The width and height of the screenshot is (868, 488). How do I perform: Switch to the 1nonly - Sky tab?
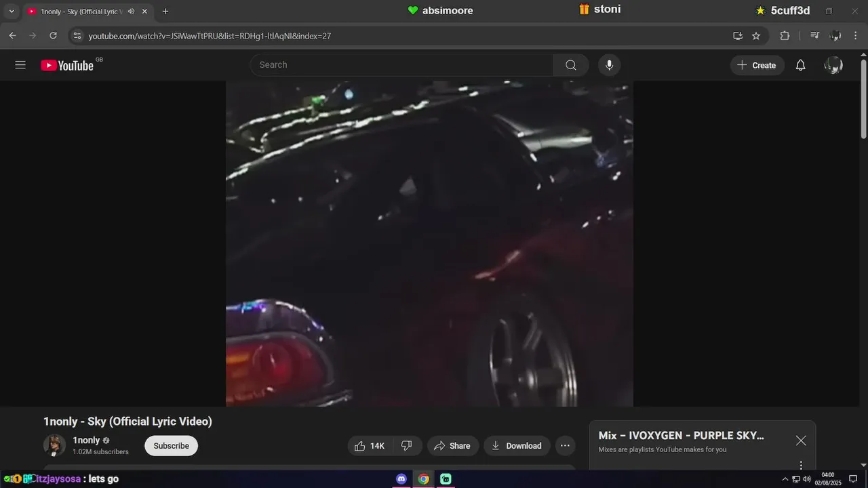pyautogui.click(x=81, y=12)
